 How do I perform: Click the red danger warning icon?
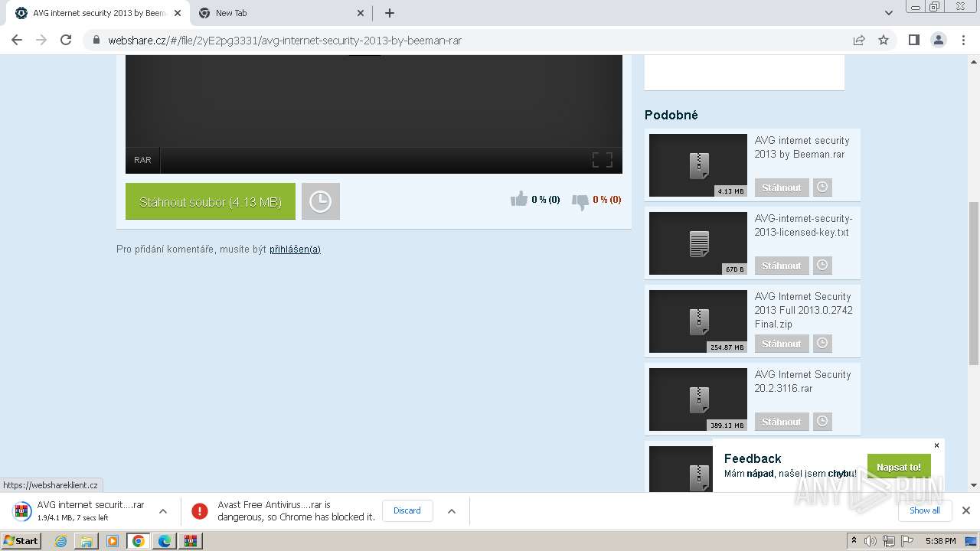200,511
